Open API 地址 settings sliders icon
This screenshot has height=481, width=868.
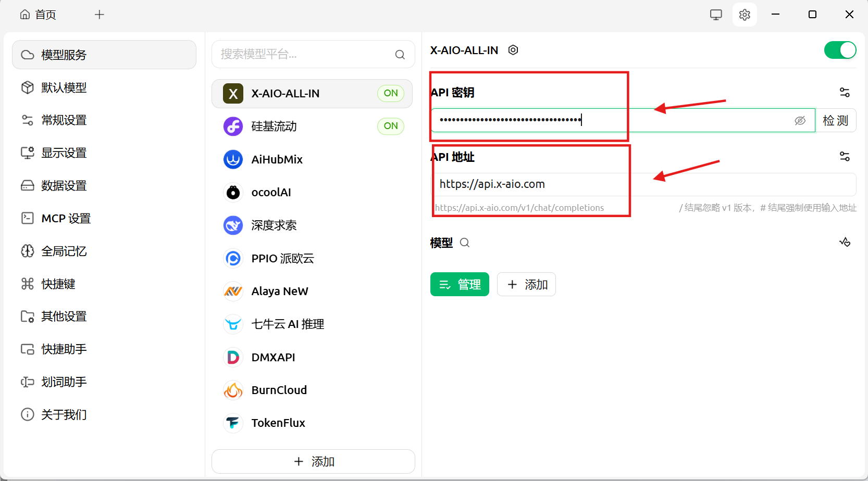click(845, 156)
